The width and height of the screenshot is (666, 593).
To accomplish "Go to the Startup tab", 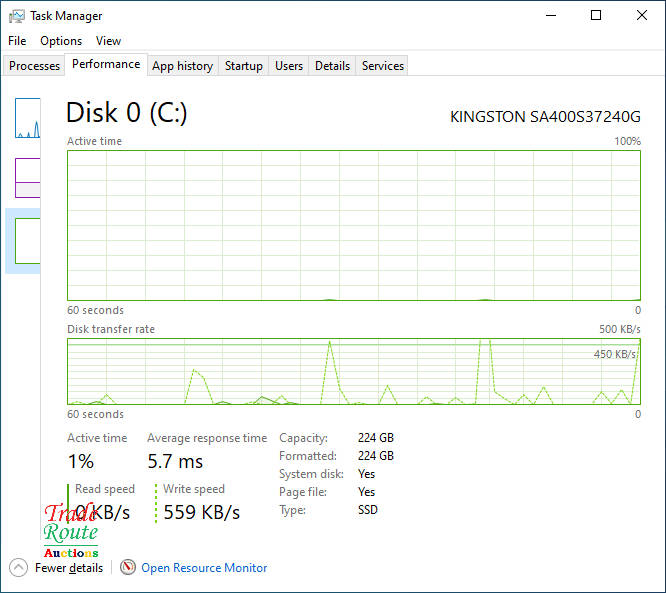I will tap(244, 66).
